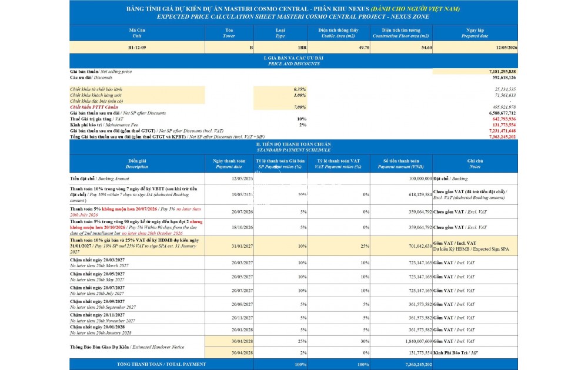
Task: Click the Estimated Handover Notice row label
Action: (127, 347)
